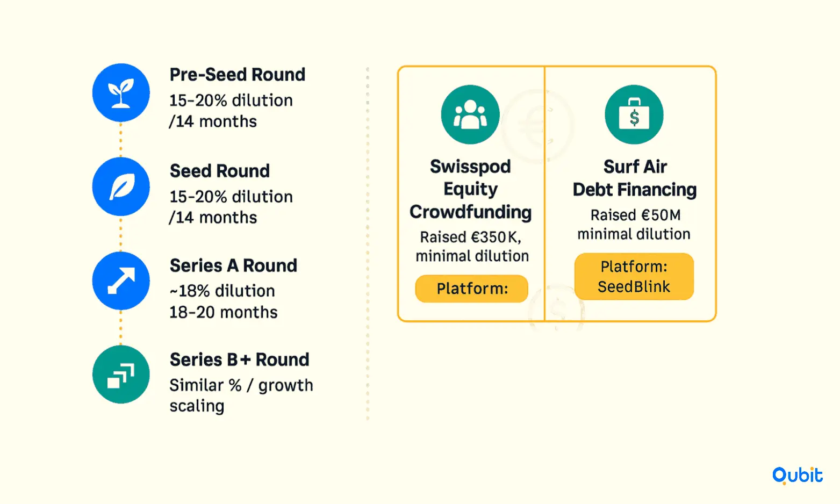Click the Seed Round leaf icon
Viewport: 840px width, 504px height.
point(121,186)
